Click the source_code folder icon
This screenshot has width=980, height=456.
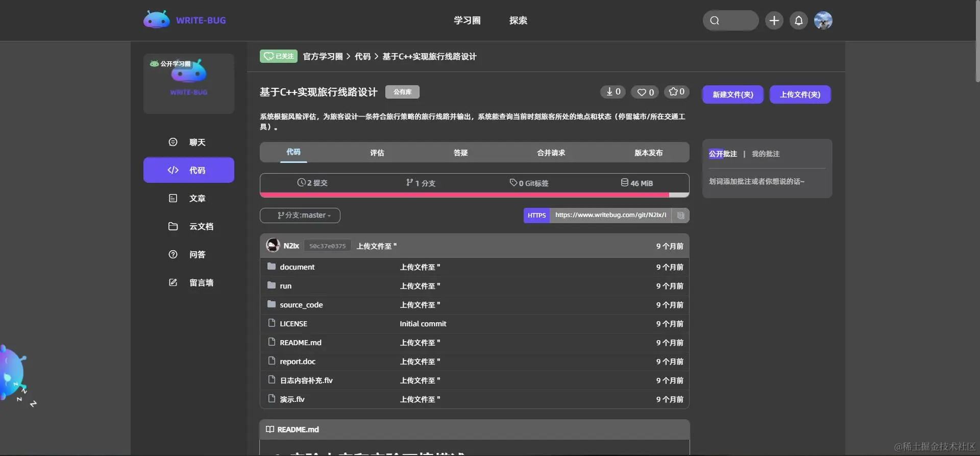coord(272,304)
